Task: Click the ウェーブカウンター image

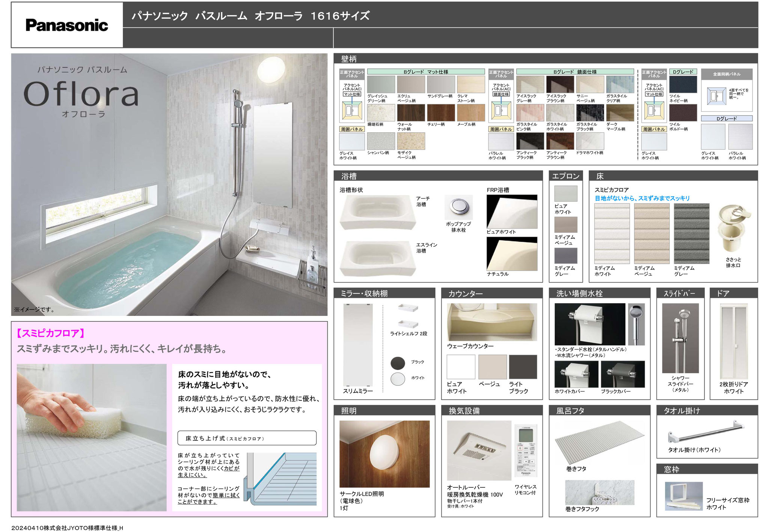Action: (492, 322)
